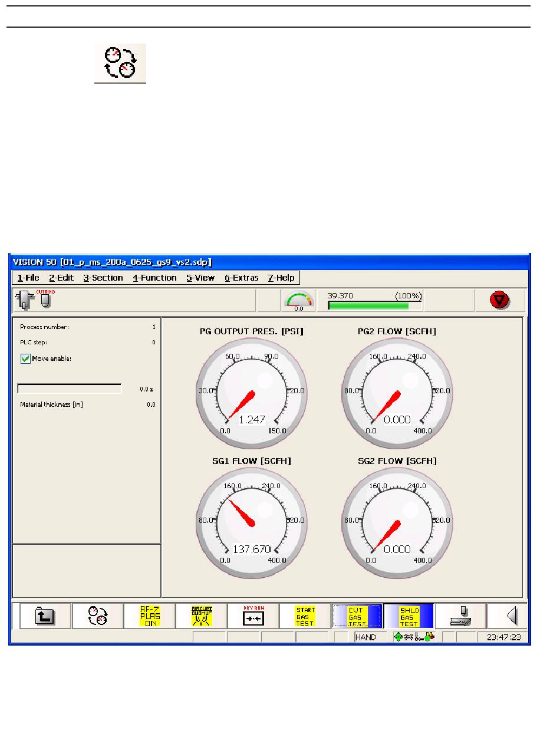This screenshot has height=747, width=560.
Task: Click the PG2 FLOW gauge dial
Action: [397, 394]
